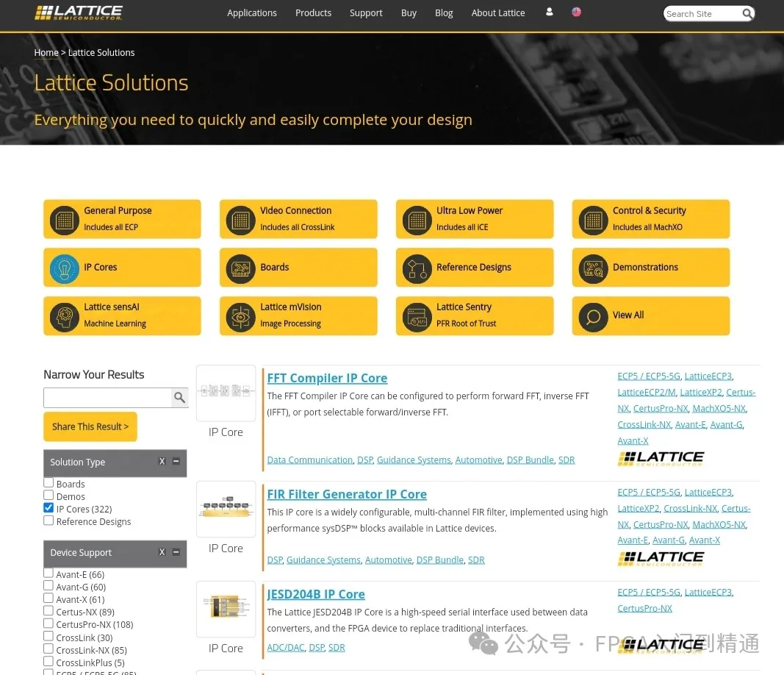Check the Certus-NX (89) checkbox
This screenshot has height=675, width=784.
coord(48,610)
